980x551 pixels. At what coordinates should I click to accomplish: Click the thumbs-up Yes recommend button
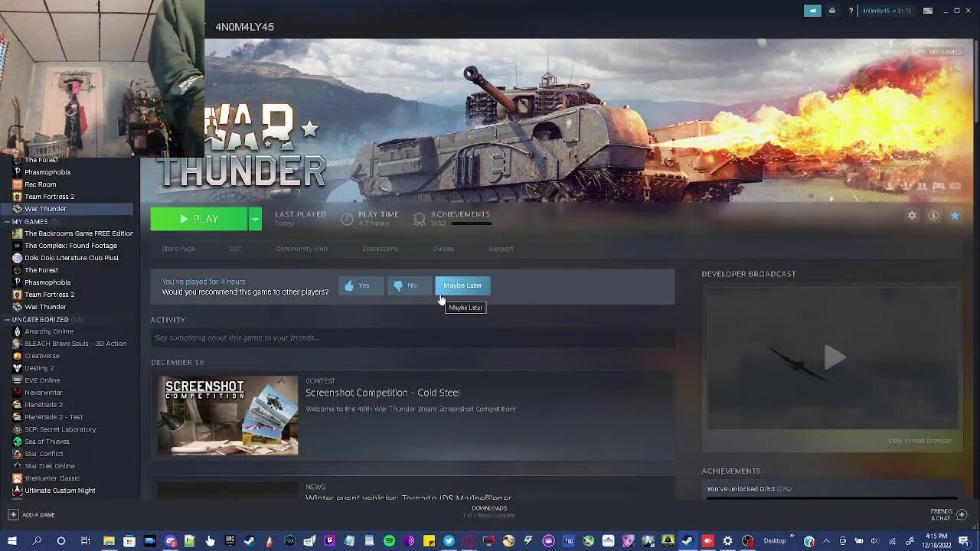(361, 285)
